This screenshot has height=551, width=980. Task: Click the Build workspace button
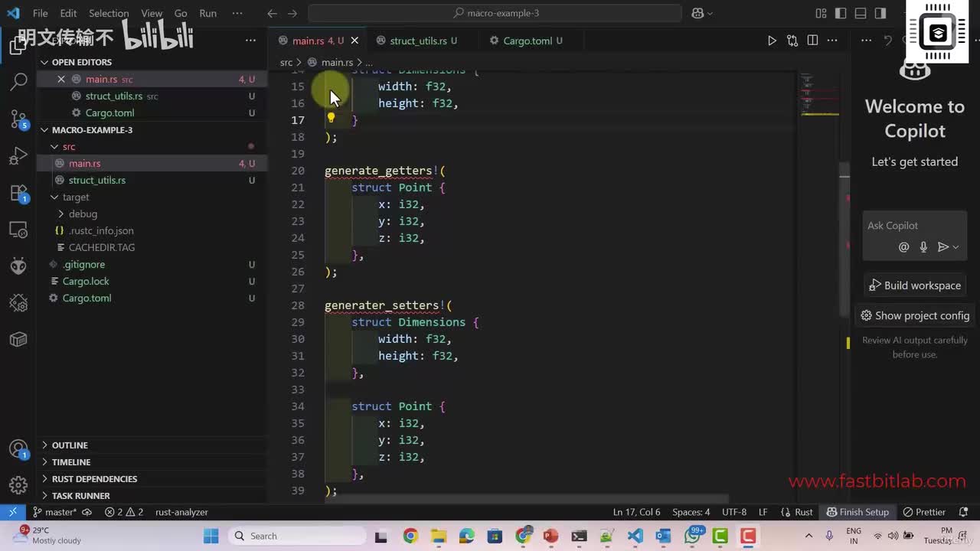tap(914, 285)
